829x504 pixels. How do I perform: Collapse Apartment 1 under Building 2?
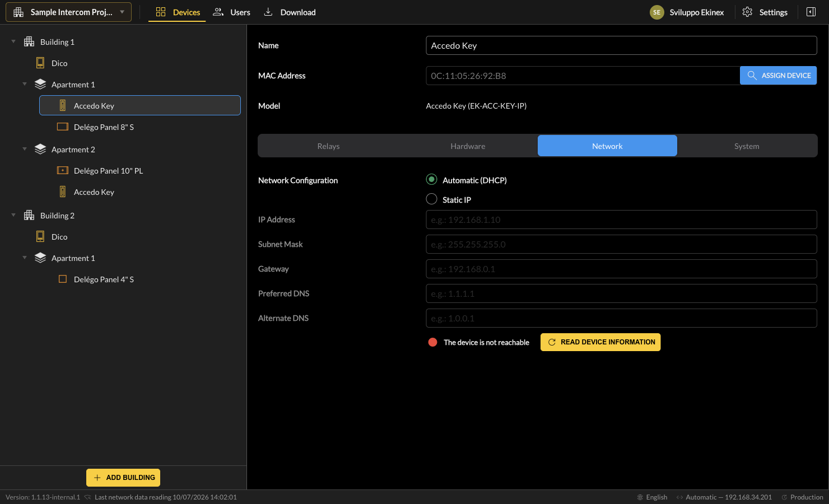point(25,258)
